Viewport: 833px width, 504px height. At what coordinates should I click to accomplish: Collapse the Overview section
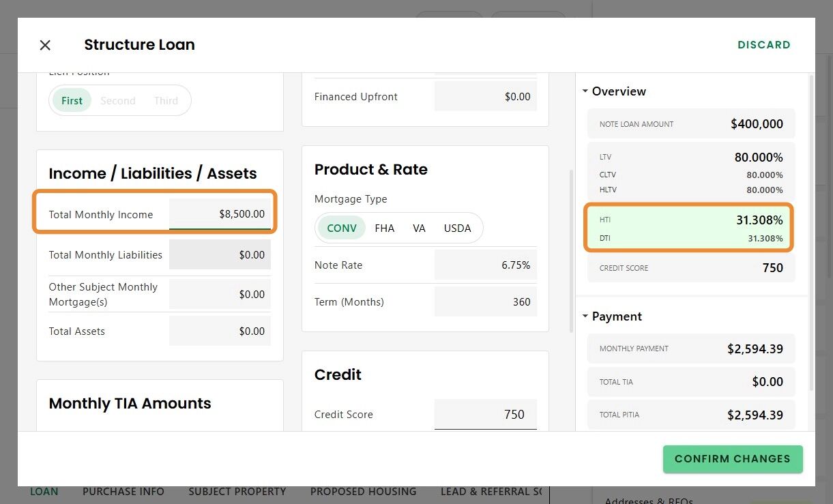[585, 91]
